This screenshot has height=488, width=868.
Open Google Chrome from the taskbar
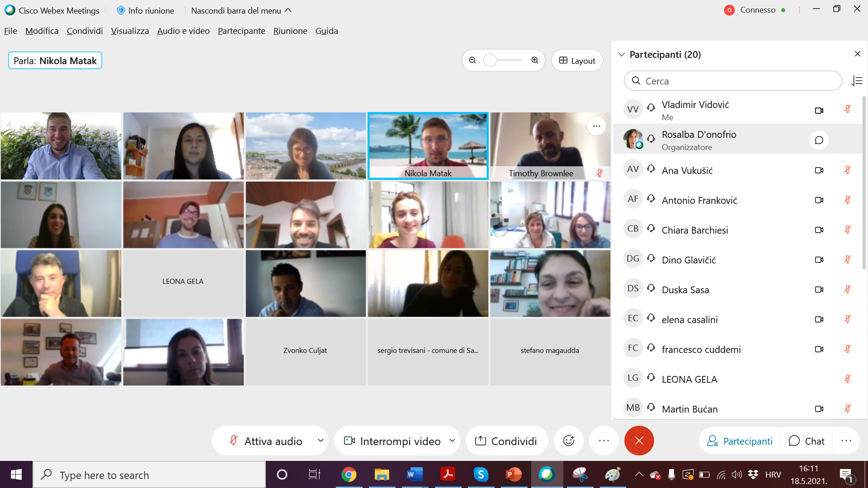pos(349,474)
